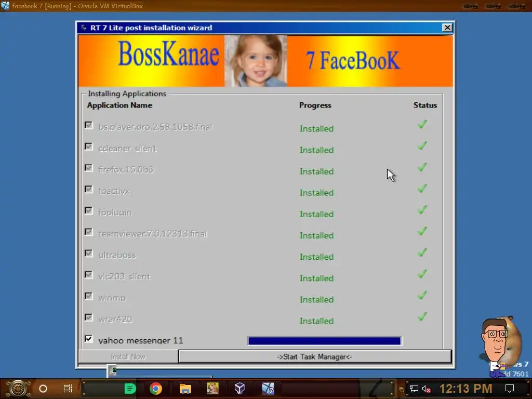
Task: Click the wizard title bar icon
Action: (84, 28)
